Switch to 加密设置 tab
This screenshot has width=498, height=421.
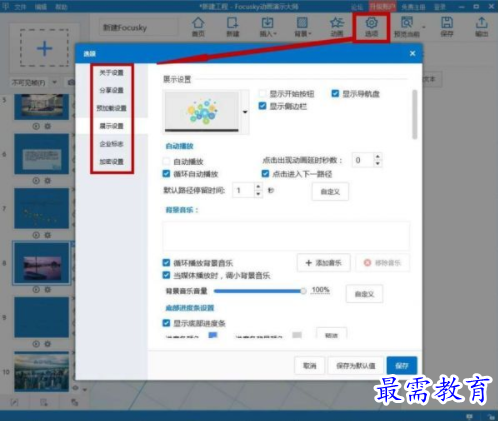click(x=111, y=161)
